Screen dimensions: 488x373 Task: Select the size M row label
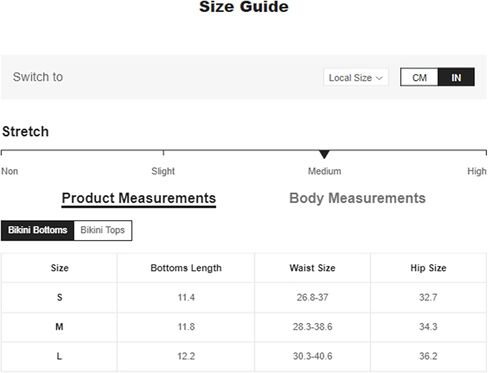coord(59,327)
